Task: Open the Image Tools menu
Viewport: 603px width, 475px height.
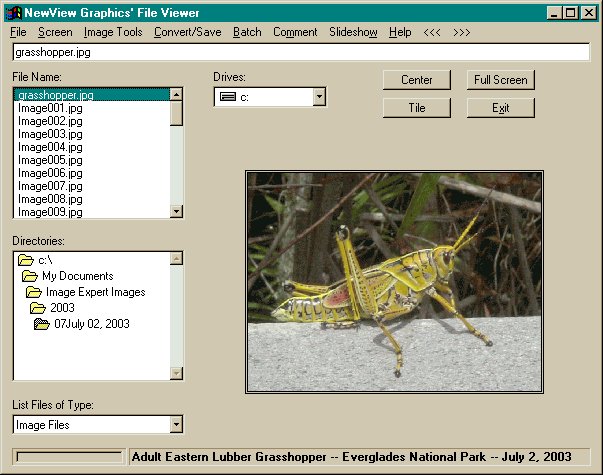Action: (113, 32)
